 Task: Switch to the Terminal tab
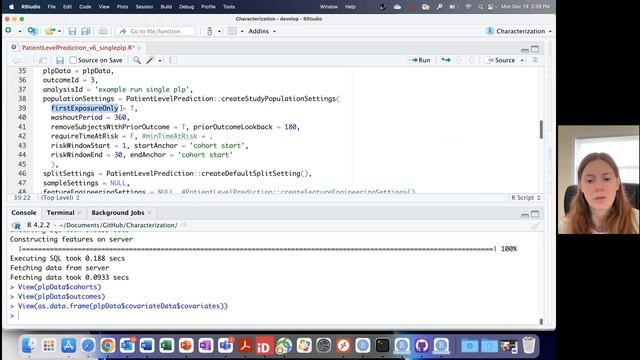coord(60,213)
